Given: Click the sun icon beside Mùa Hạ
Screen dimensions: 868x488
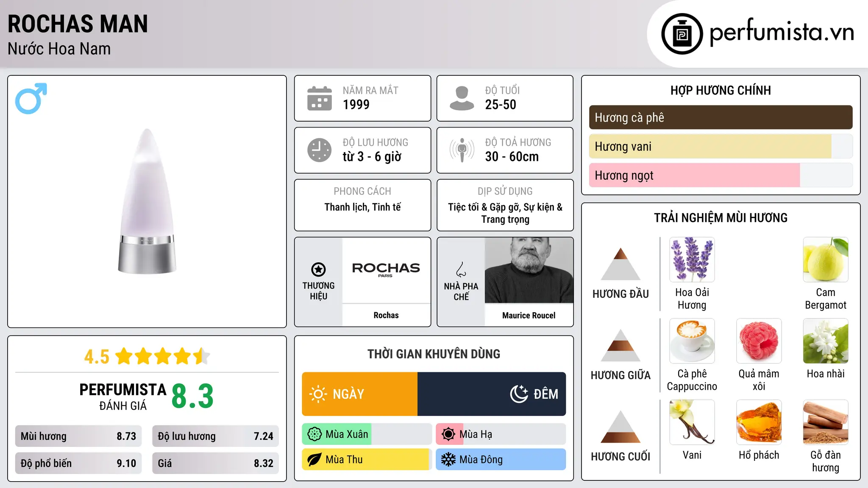Looking at the screenshot, I should click(448, 434).
